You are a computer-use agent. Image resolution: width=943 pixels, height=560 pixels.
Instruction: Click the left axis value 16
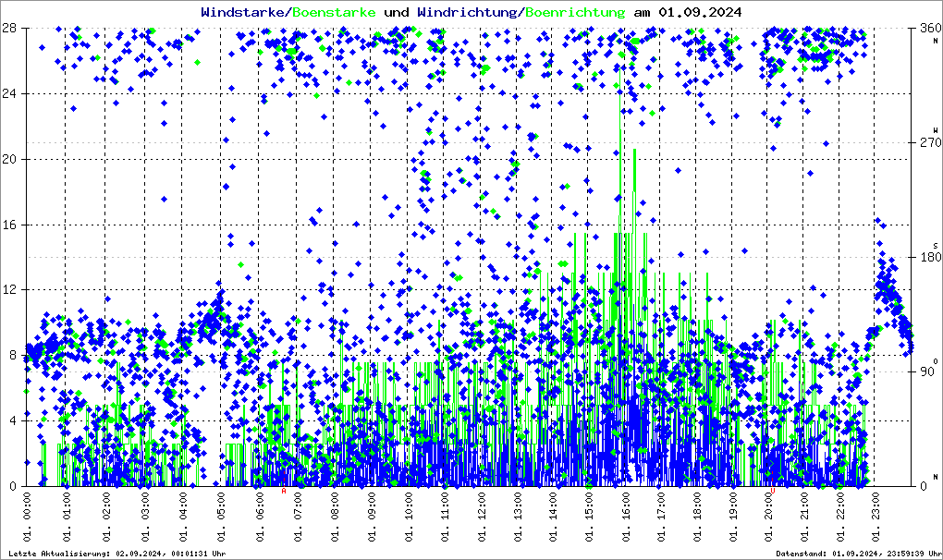point(8,225)
